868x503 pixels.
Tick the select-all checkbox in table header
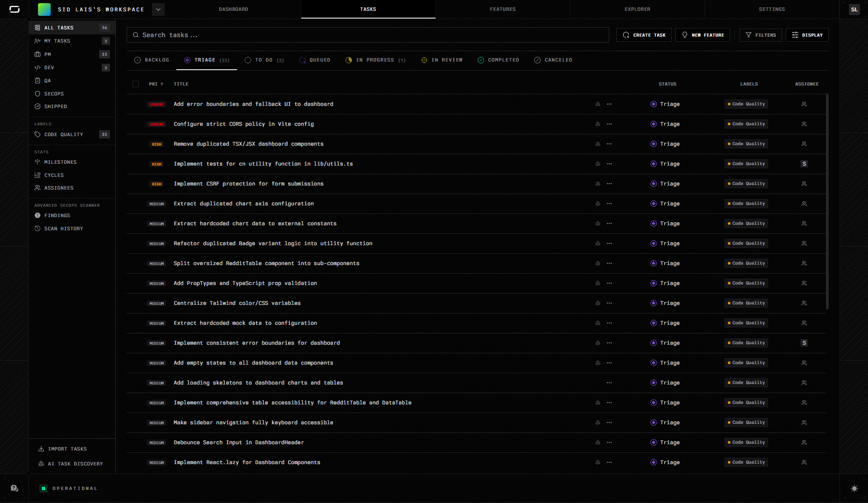pyautogui.click(x=136, y=84)
